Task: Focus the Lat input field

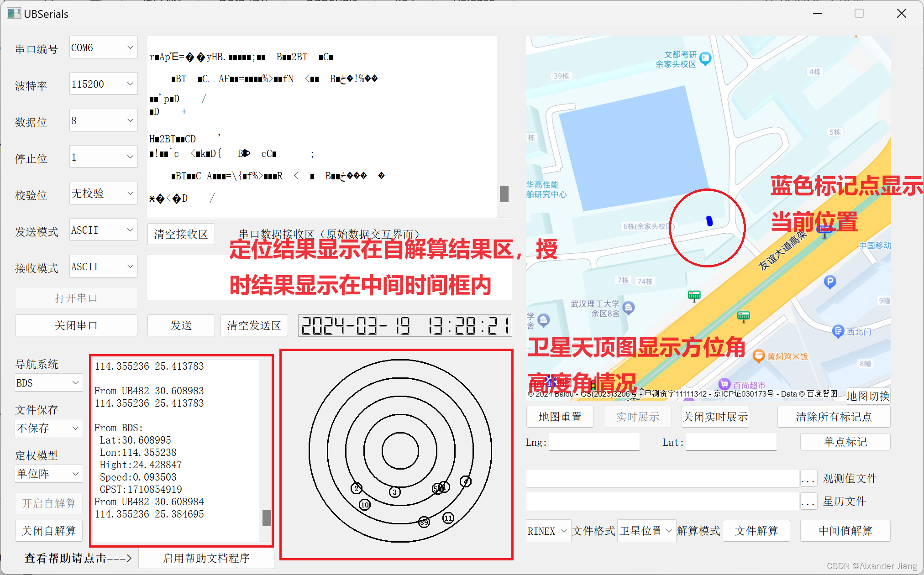Action: (x=731, y=442)
